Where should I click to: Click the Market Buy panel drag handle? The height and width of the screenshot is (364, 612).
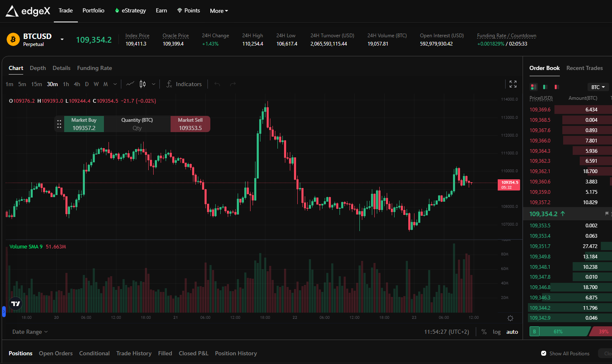click(59, 124)
